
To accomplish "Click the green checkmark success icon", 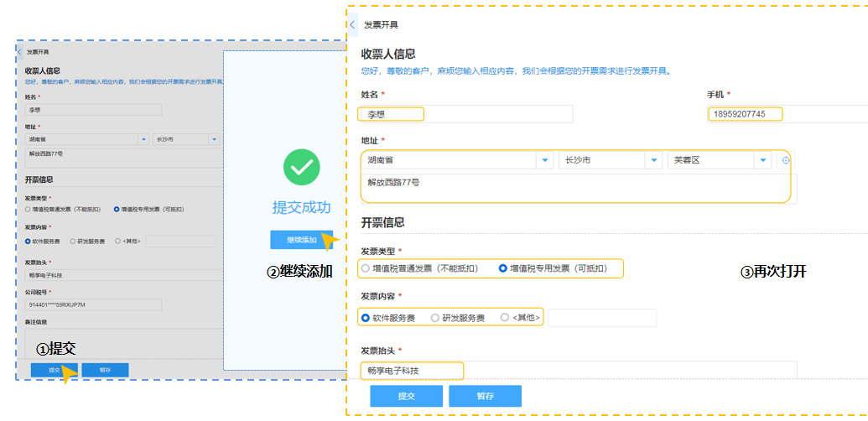I will click(301, 168).
